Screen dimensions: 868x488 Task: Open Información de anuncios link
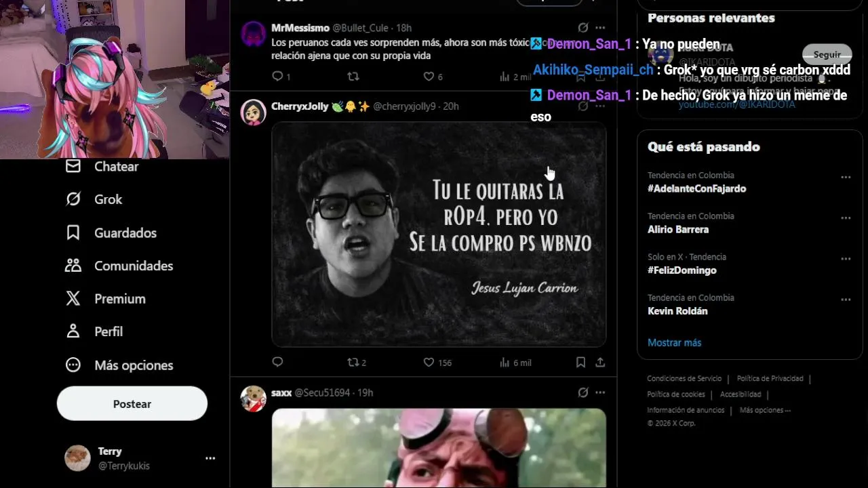(686, 410)
